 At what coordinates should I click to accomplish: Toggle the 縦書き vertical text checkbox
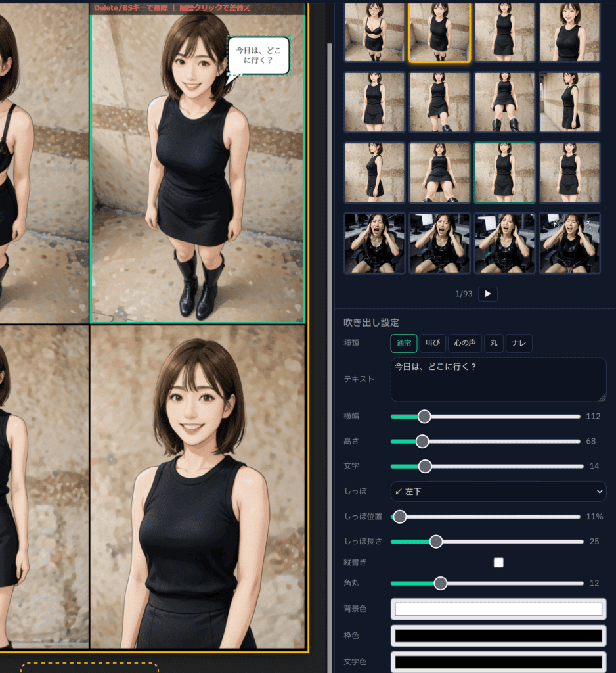[x=498, y=563]
